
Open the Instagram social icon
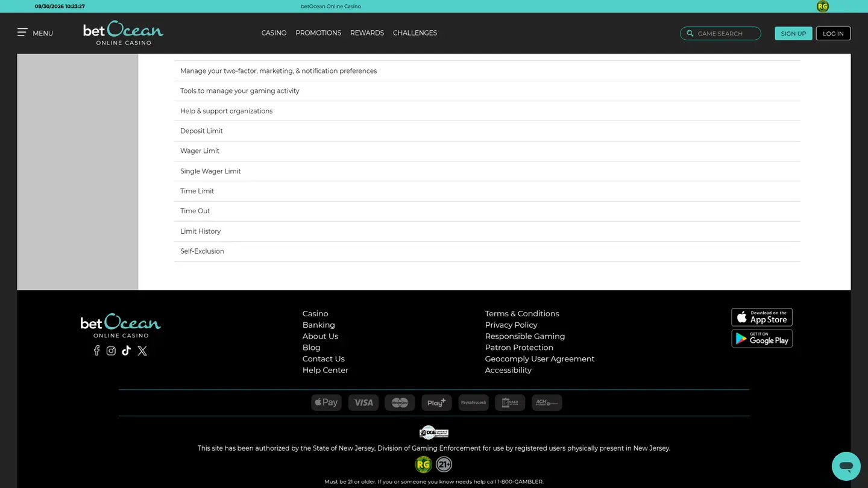pos(111,351)
